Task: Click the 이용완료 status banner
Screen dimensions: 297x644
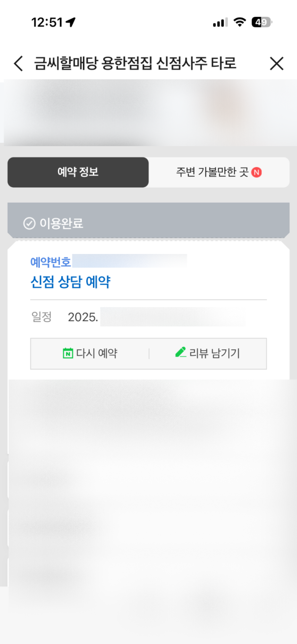Action: [148, 220]
